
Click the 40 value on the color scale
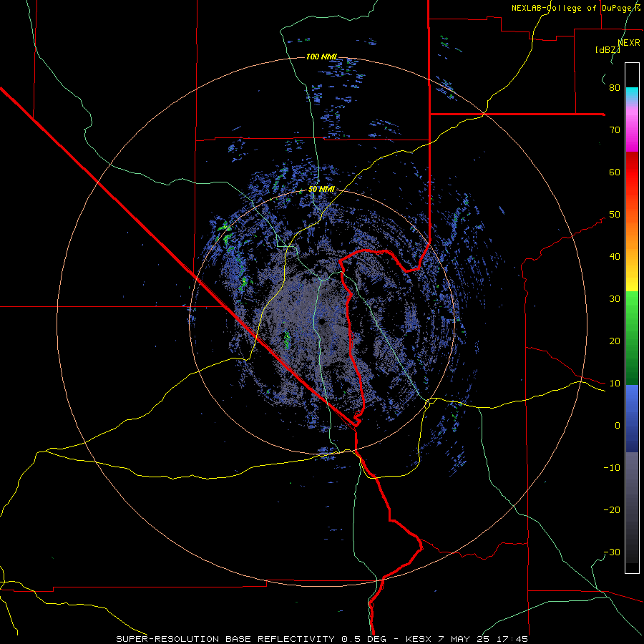(615, 257)
